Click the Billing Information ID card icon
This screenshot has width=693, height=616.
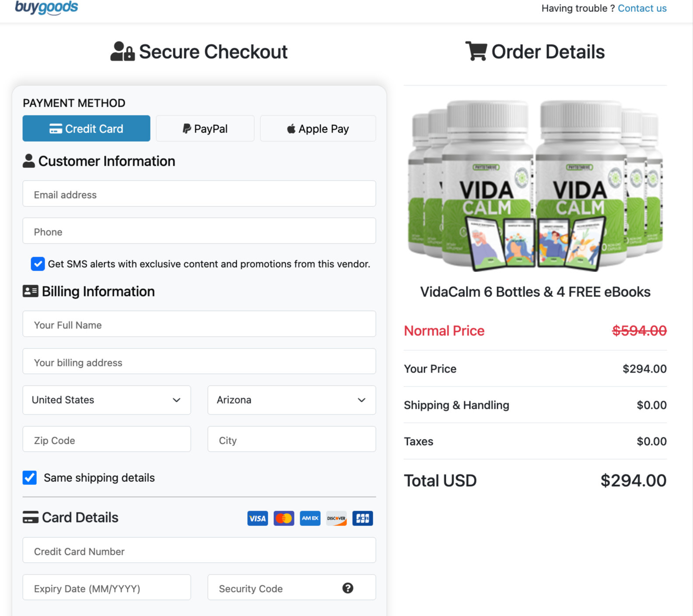click(x=30, y=291)
